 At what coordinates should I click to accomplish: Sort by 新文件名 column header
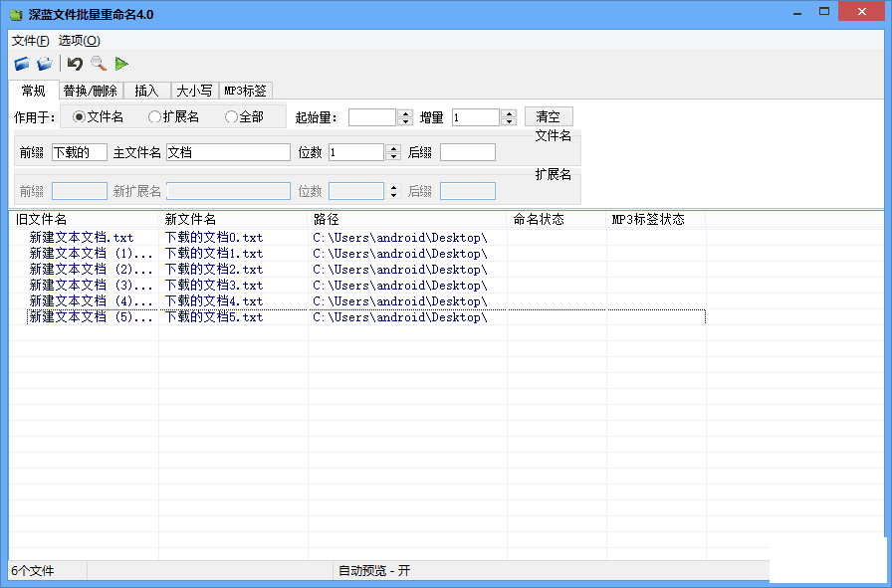[233, 219]
